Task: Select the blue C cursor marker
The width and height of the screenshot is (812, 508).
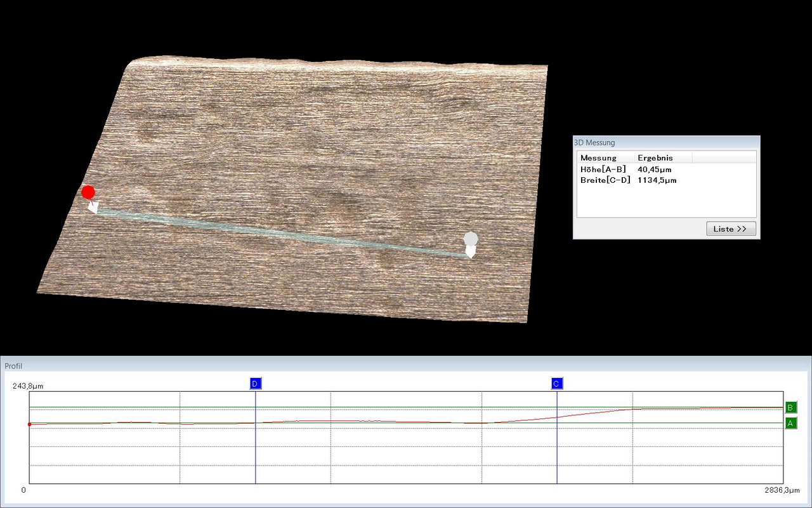Action: click(x=556, y=384)
